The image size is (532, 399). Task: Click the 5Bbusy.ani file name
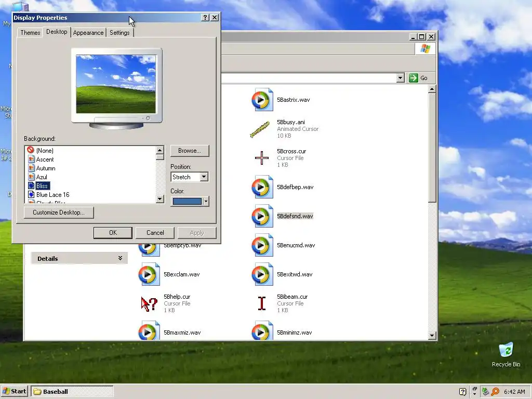(x=291, y=122)
